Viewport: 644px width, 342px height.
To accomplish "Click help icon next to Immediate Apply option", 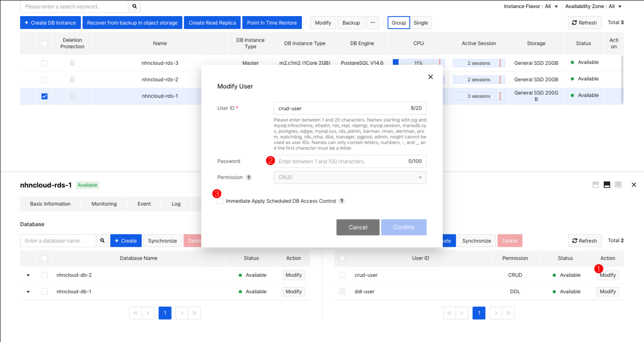I will 342,201.
